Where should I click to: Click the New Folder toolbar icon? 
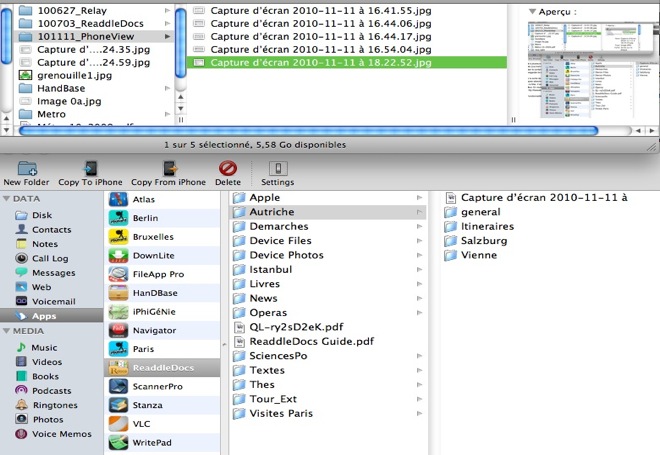tap(26, 168)
